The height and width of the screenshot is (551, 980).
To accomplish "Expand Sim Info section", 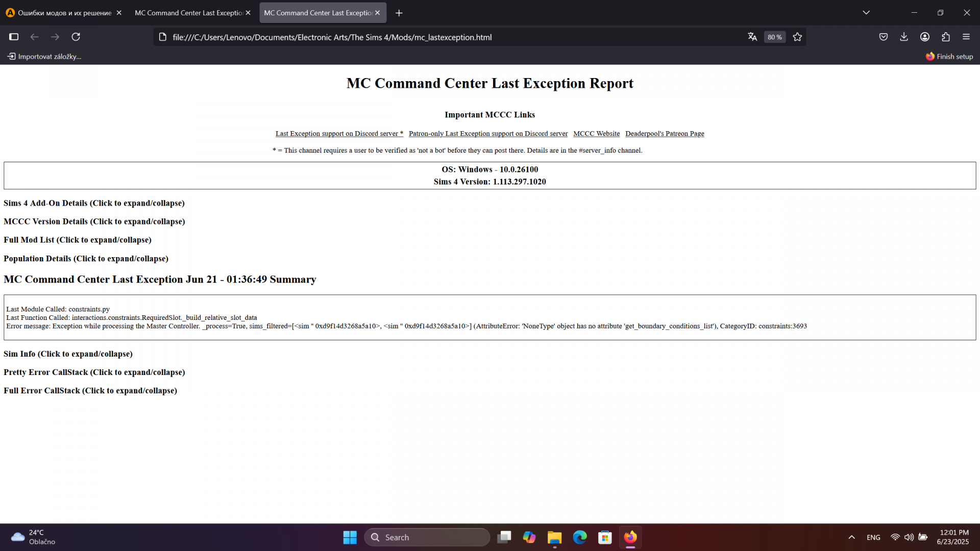I will (68, 354).
